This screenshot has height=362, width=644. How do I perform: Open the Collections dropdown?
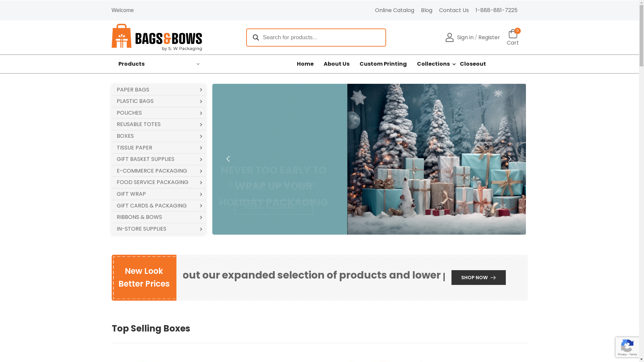(x=436, y=64)
